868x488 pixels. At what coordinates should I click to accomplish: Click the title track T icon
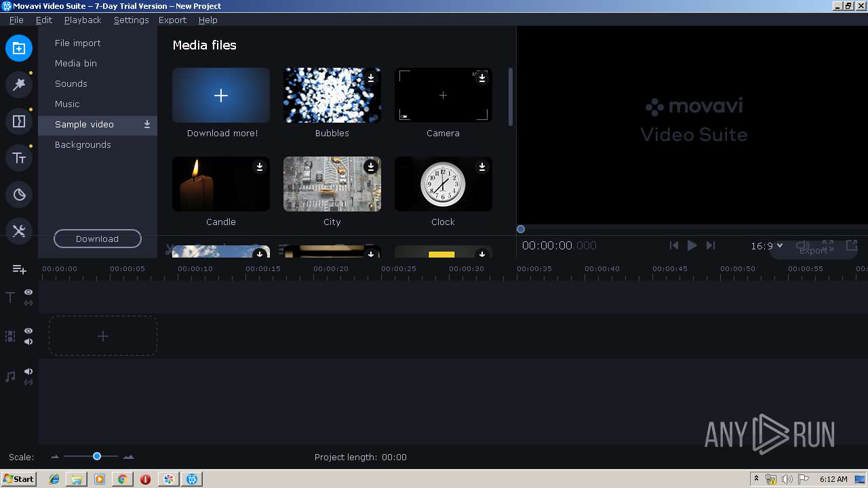pos(10,298)
